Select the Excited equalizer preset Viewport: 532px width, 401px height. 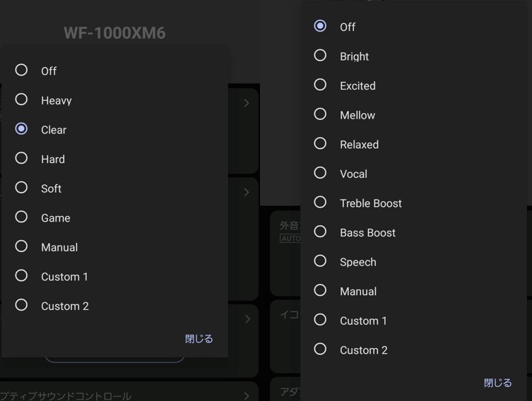pos(320,85)
